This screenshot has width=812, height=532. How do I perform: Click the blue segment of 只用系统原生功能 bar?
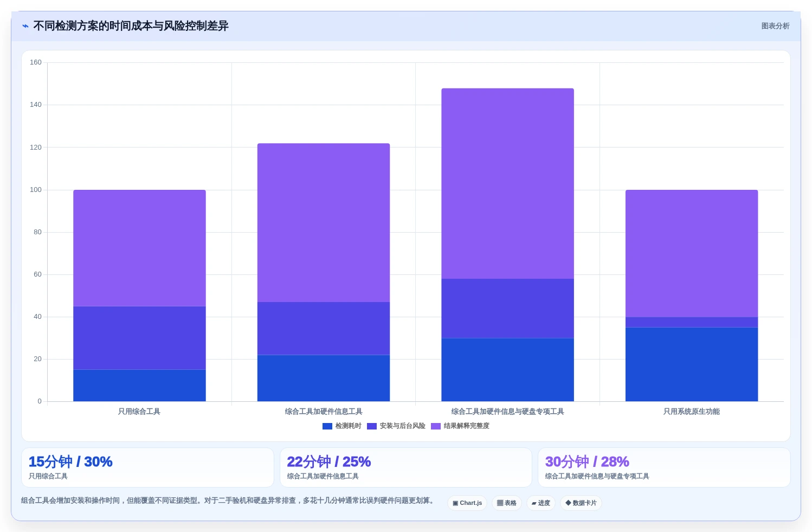(692, 364)
